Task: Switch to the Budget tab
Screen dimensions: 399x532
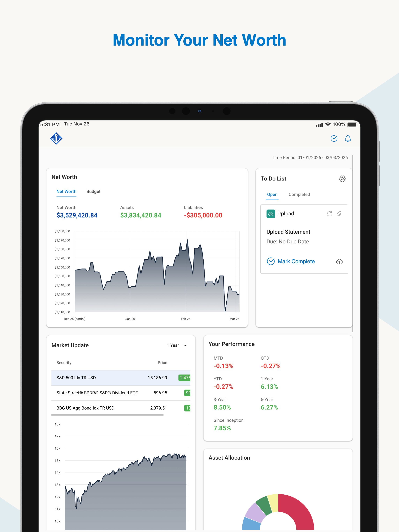Action: [x=93, y=191]
